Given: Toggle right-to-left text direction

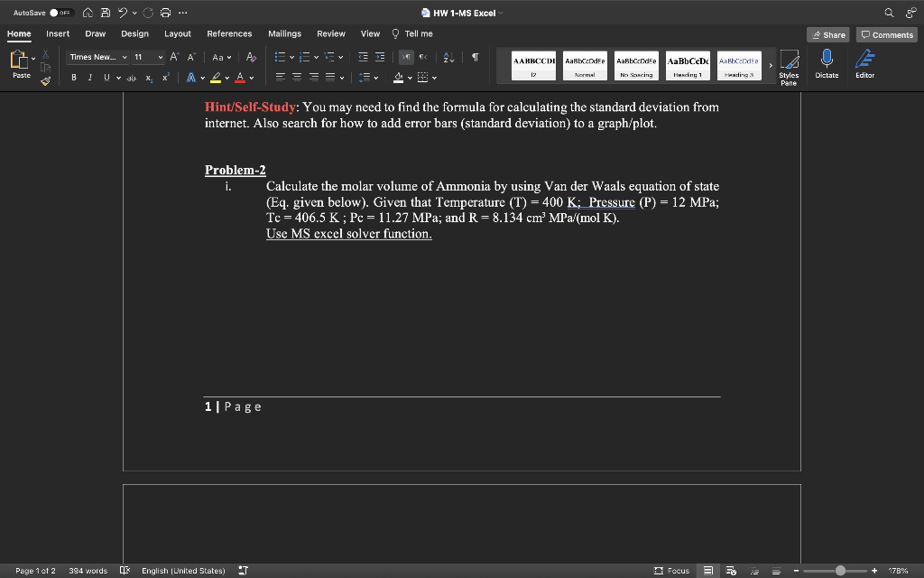Looking at the screenshot, I should click(423, 57).
